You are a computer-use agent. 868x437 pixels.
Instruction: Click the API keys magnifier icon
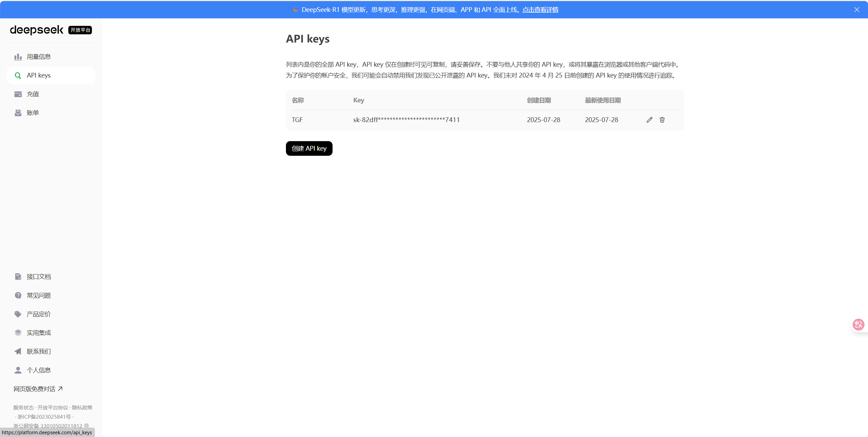coord(18,75)
